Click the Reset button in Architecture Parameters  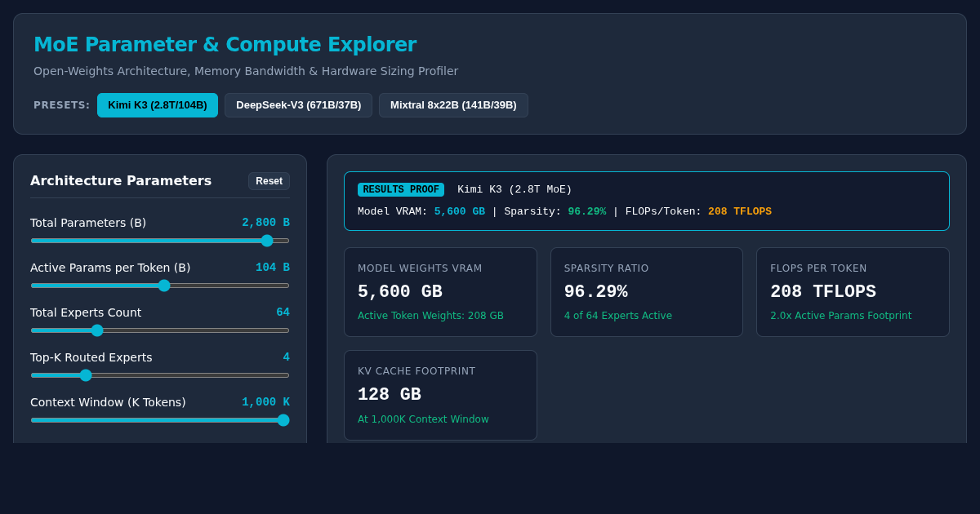coord(269,181)
